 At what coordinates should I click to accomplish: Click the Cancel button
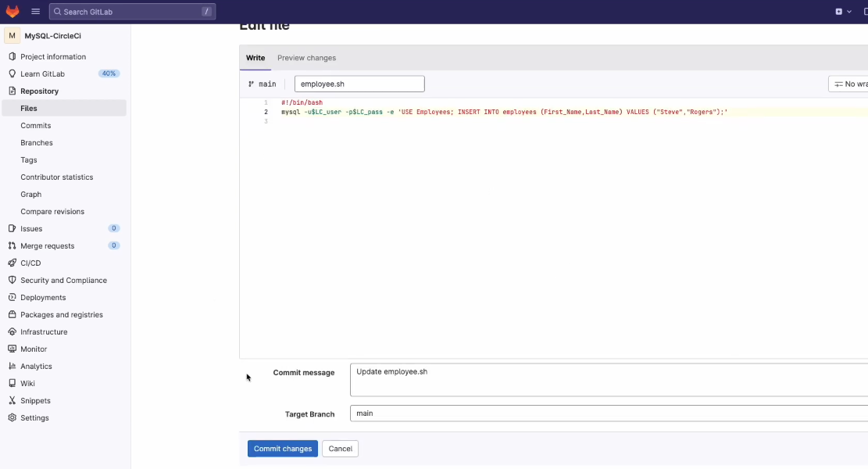point(340,448)
